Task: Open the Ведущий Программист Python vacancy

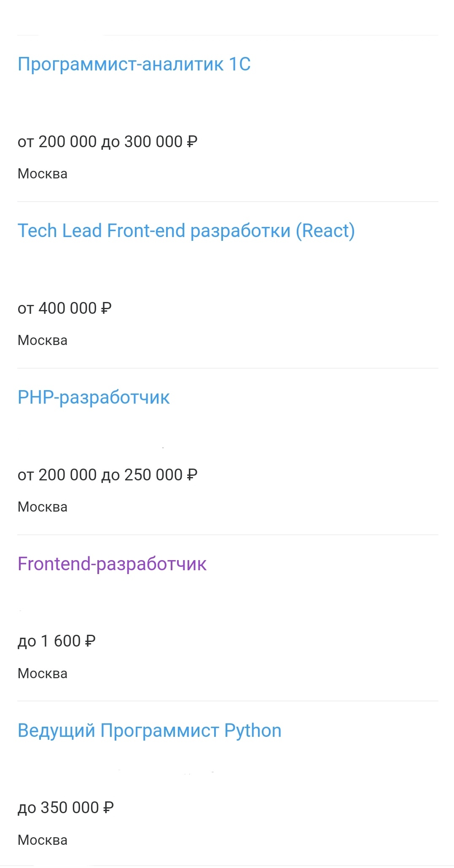Action: (149, 731)
